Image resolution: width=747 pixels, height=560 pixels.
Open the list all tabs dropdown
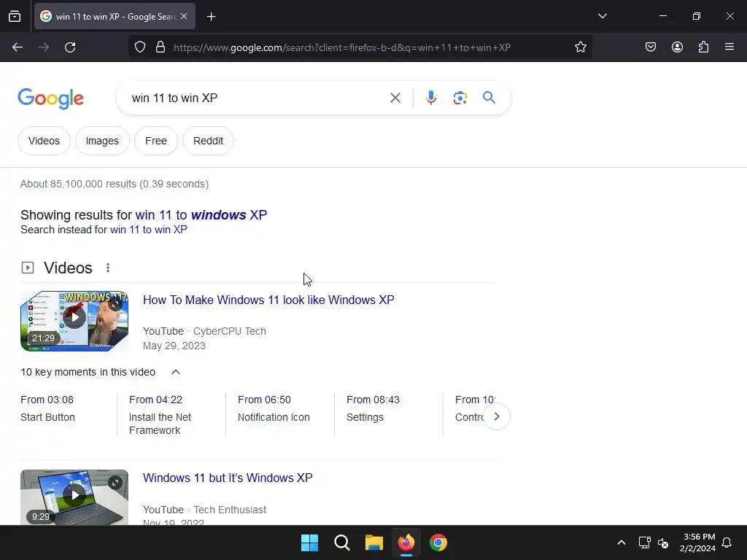point(602,16)
